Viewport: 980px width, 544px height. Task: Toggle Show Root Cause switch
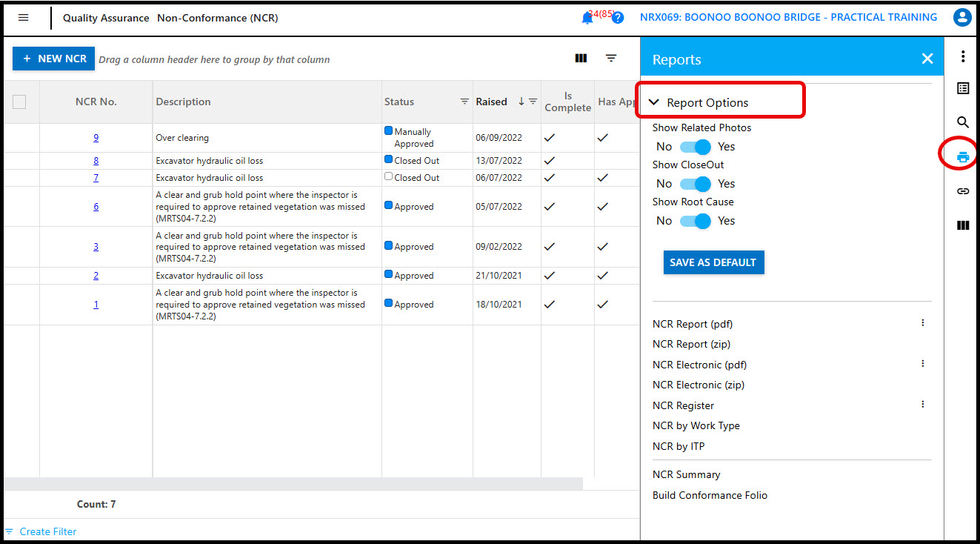pyautogui.click(x=696, y=221)
